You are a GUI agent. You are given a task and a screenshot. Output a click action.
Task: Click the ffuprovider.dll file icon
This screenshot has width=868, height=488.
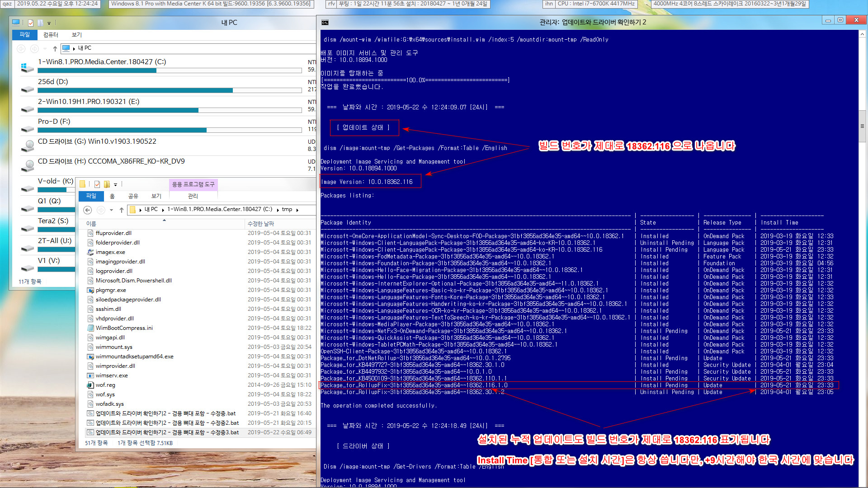pos(90,233)
